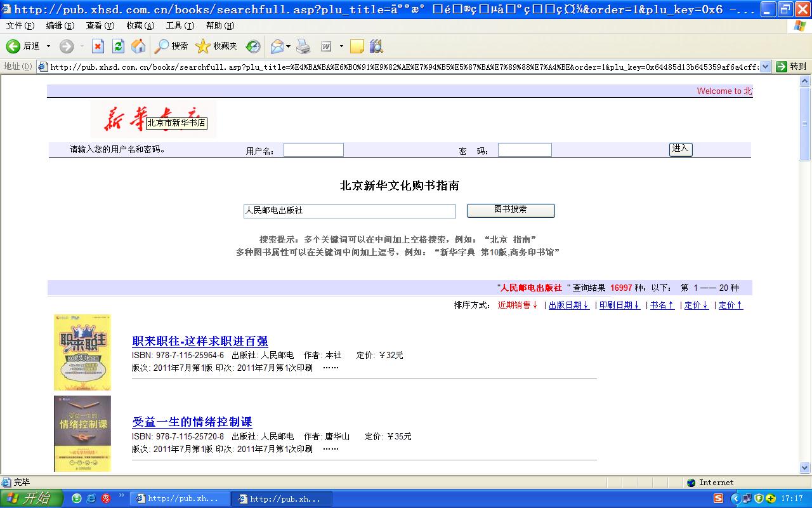Click the Back (后退) arrow button

[x=23, y=46]
